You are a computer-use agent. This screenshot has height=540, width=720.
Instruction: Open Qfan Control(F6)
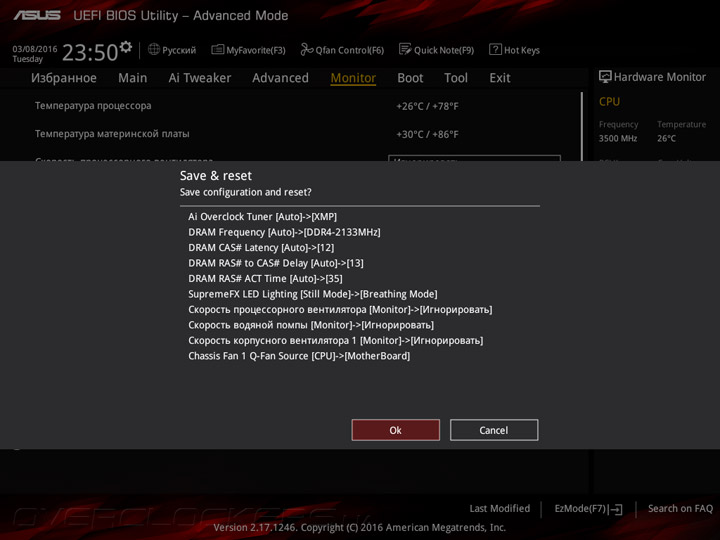click(x=342, y=50)
